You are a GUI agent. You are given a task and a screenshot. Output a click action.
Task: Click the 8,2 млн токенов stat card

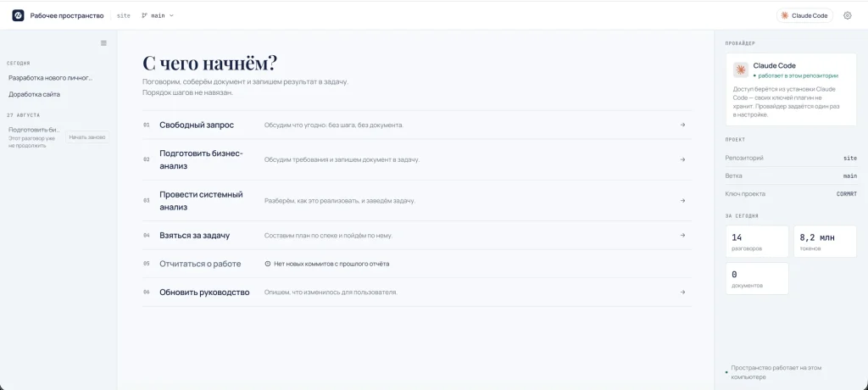coord(825,242)
